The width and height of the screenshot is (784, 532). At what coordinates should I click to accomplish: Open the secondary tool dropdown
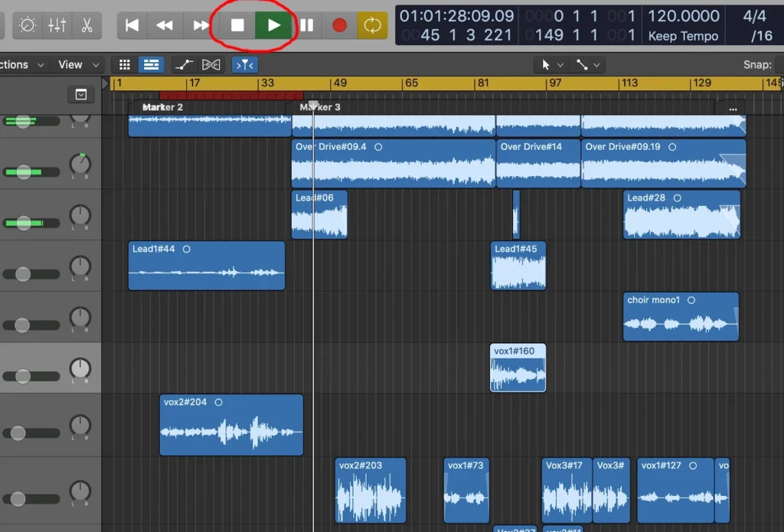586,64
